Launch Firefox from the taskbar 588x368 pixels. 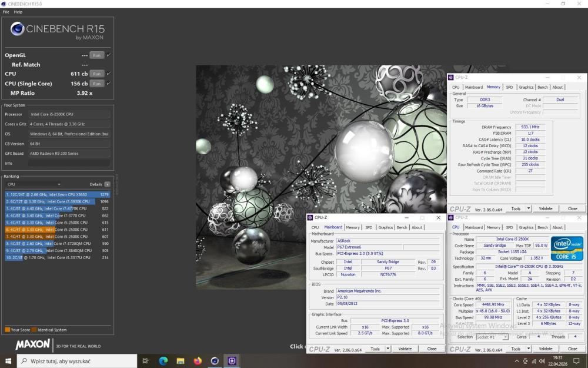pyautogui.click(x=198, y=361)
